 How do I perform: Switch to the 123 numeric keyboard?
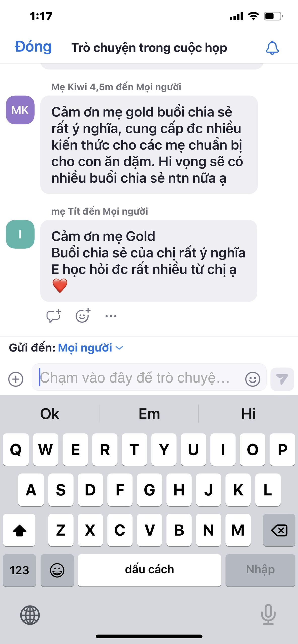(19, 570)
